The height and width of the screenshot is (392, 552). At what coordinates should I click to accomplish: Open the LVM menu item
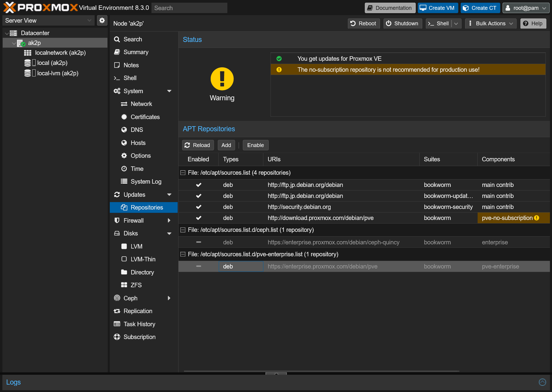(144, 246)
